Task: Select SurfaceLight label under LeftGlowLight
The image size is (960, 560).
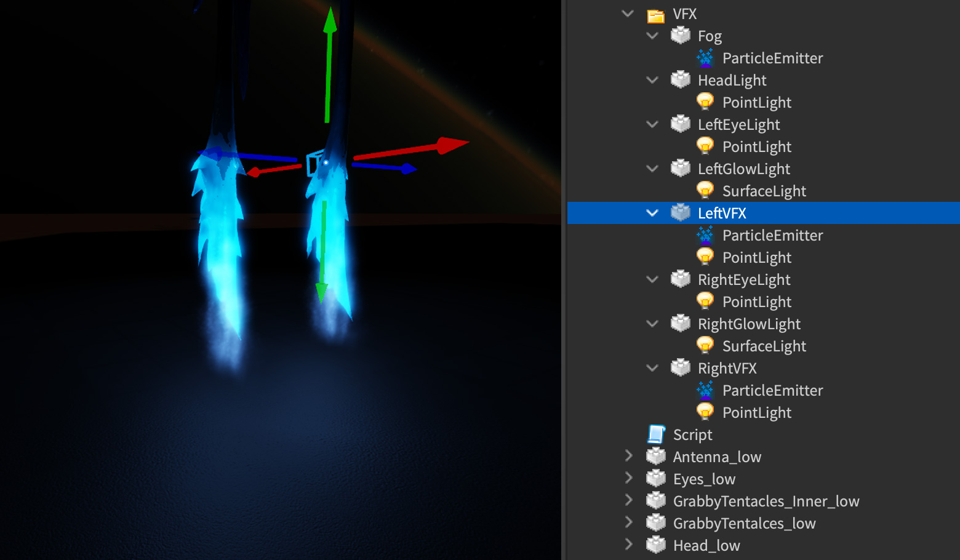Action: coord(764,191)
